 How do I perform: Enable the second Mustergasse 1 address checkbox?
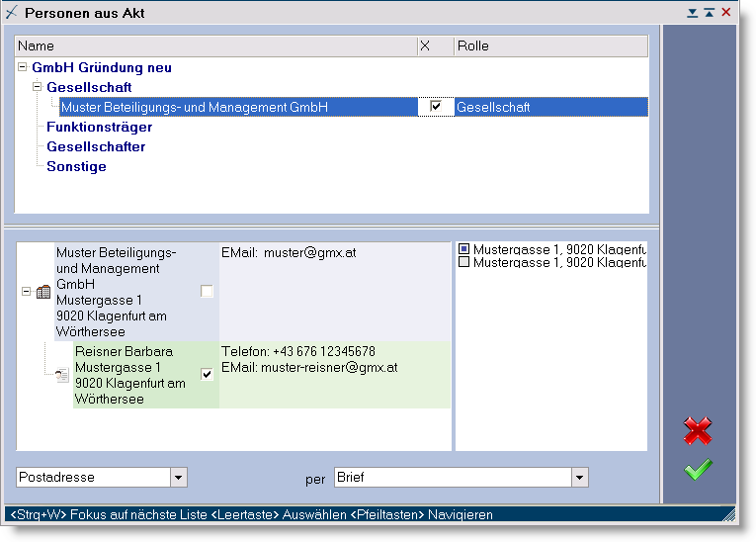pyautogui.click(x=463, y=262)
